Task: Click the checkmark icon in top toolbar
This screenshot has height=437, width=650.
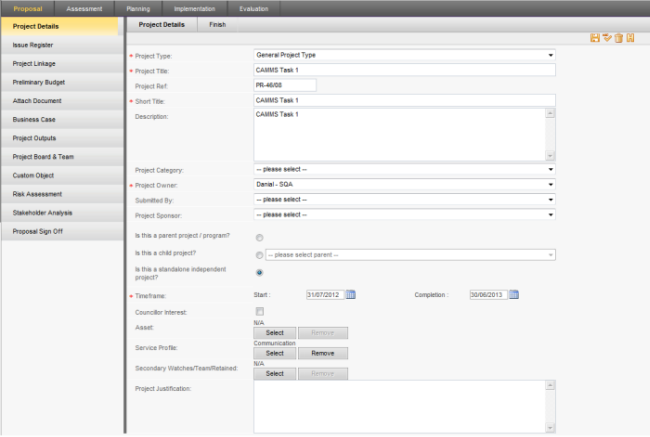Action: click(607, 37)
